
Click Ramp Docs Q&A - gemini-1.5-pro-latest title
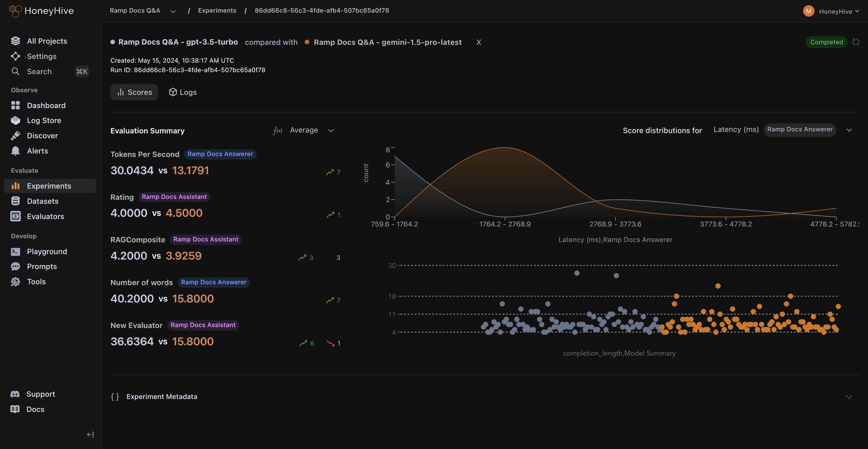point(387,42)
